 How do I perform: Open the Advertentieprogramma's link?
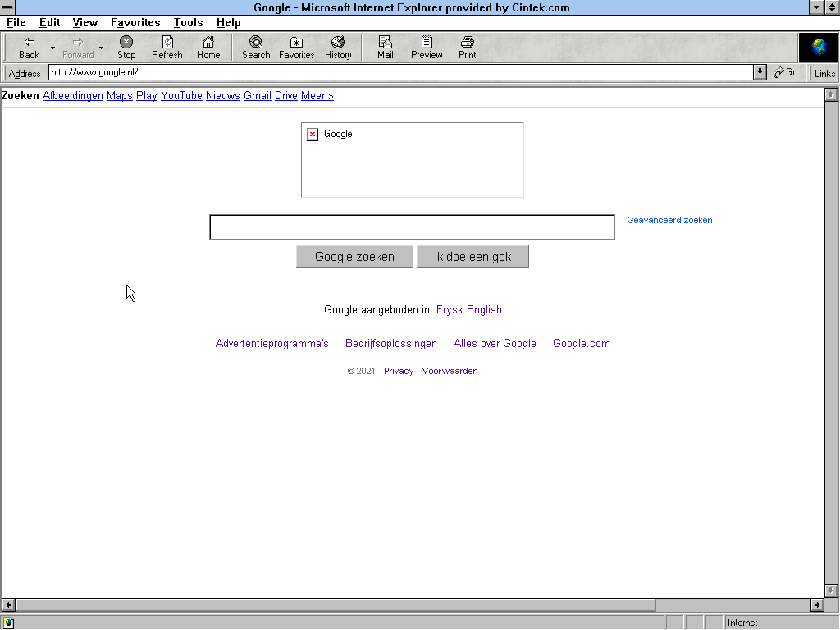click(x=272, y=344)
